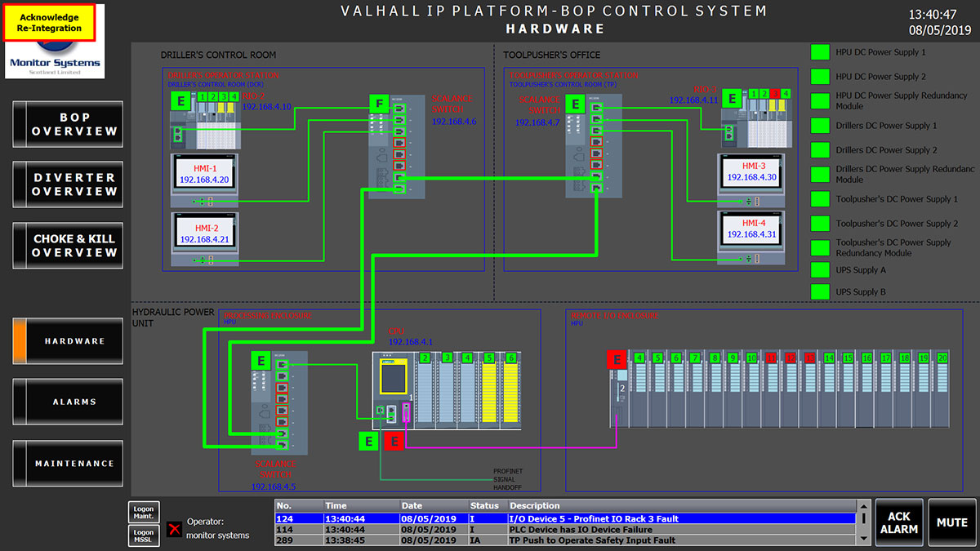Click the Logon Maint. button
The image size is (980, 551).
(x=143, y=512)
